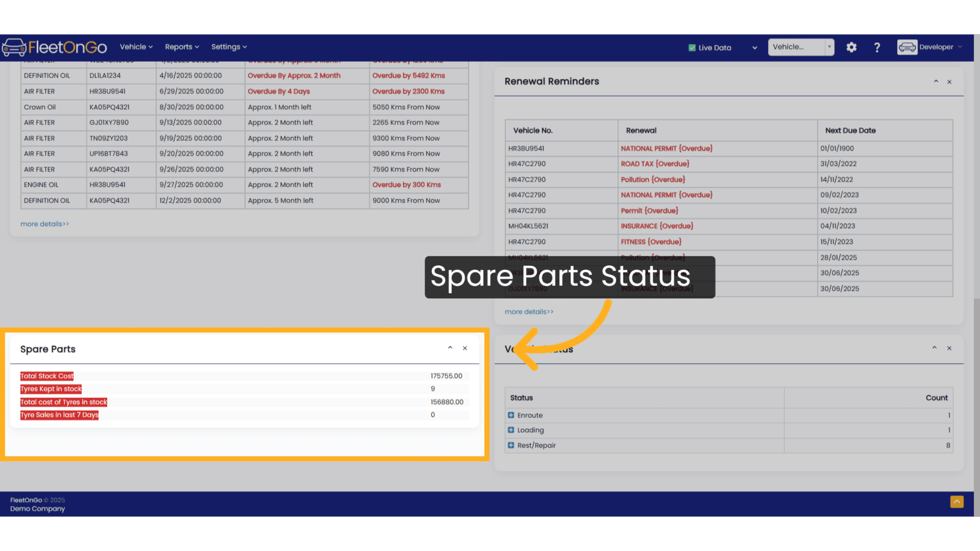Click the Developer profile car icon
The height and width of the screenshot is (551, 980).
coord(907,47)
